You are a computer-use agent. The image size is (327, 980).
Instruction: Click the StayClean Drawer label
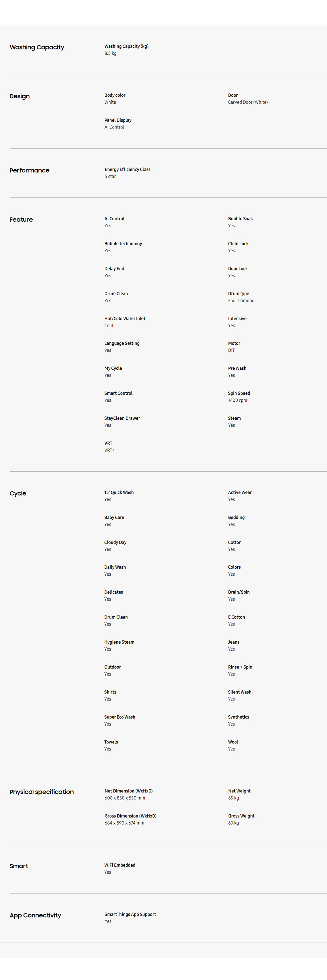pos(122,418)
